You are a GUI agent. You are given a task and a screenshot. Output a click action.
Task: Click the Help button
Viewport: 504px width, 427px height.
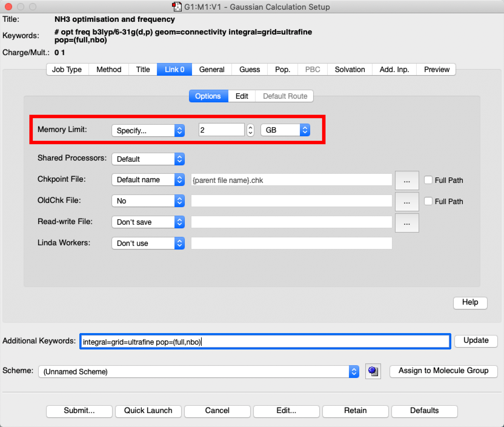click(470, 302)
